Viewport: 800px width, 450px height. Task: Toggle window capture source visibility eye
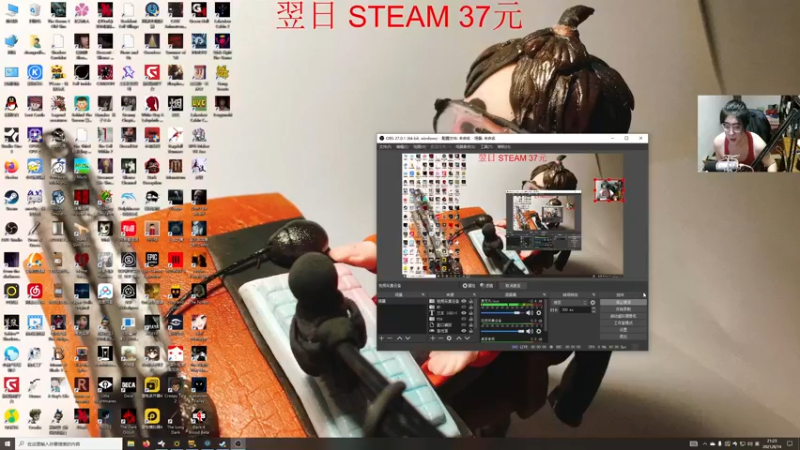tap(463, 325)
